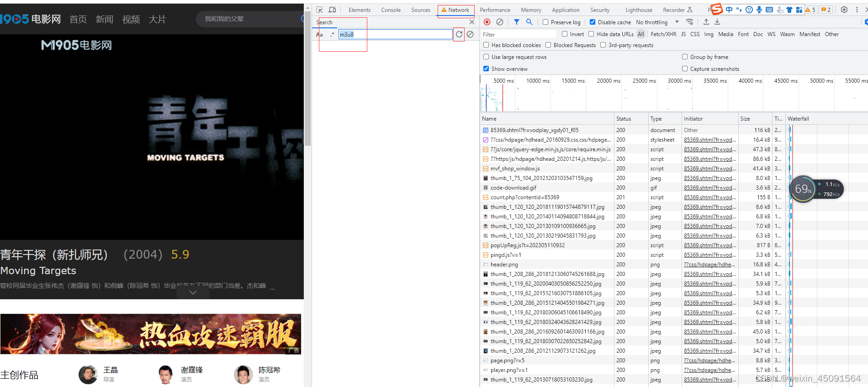
Task: Click the red stop recording network log icon
Action: click(x=487, y=22)
